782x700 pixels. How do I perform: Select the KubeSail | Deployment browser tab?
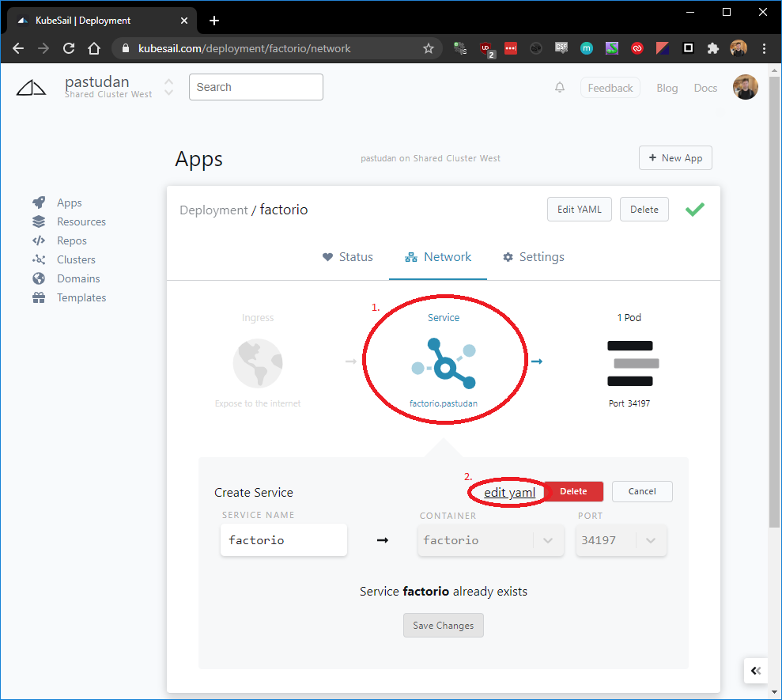102,21
